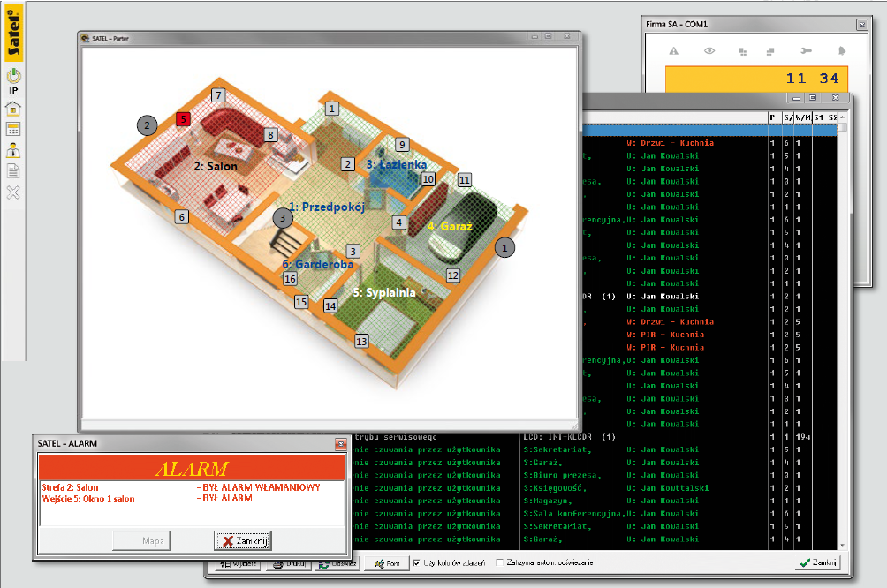Image resolution: width=887 pixels, height=588 pixels.
Task: Click the warning triangle icon in keypad panel
Action: (673, 51)
